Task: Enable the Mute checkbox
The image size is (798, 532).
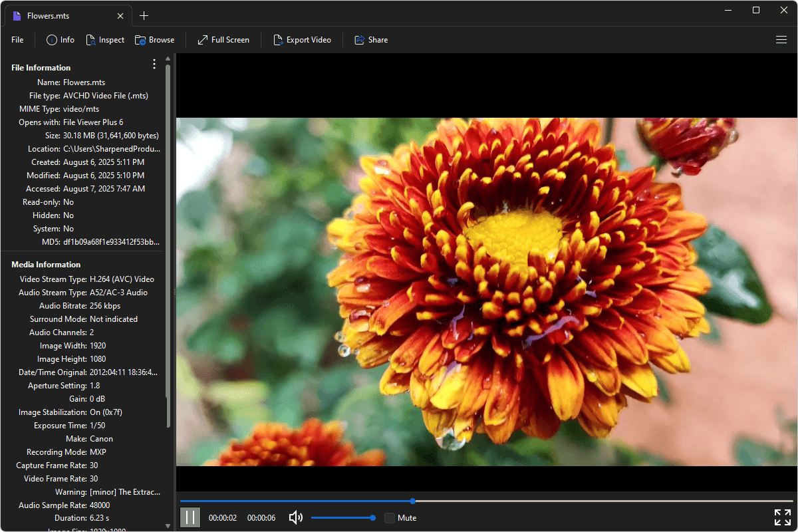Action: (x=390, y=517)
